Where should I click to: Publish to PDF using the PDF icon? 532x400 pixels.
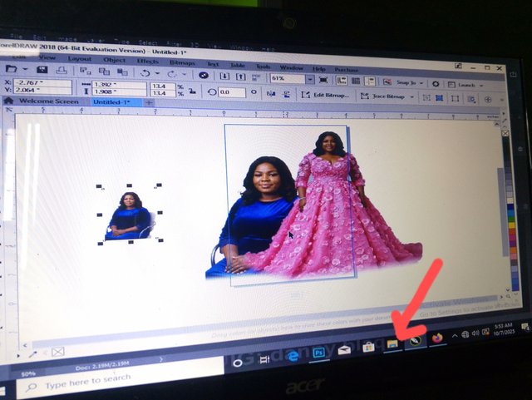pos(256,77)
